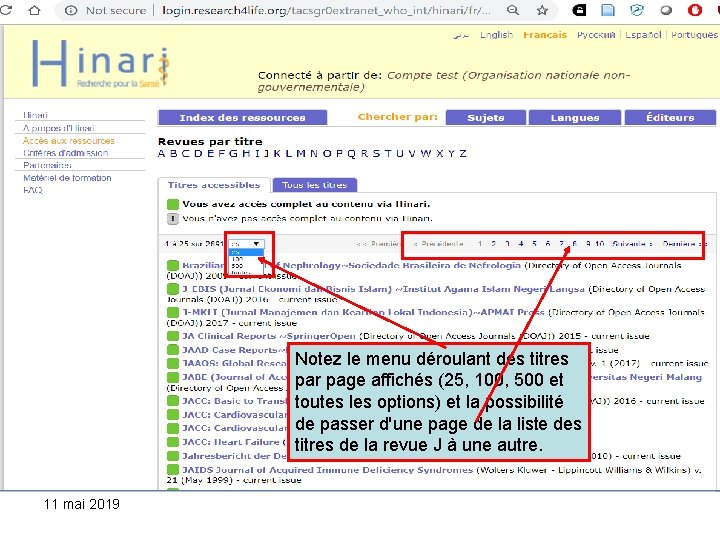Click green access icon beside JA Clinical Reports
Viewport: 720px width, 540px height.
[173, 336]
